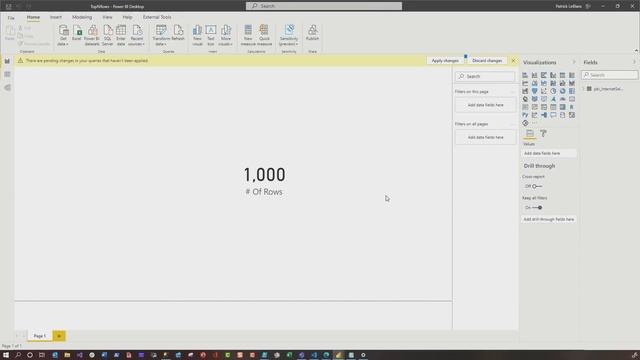
Task: Select the Pie chart visual
Action: pos(553,91)
